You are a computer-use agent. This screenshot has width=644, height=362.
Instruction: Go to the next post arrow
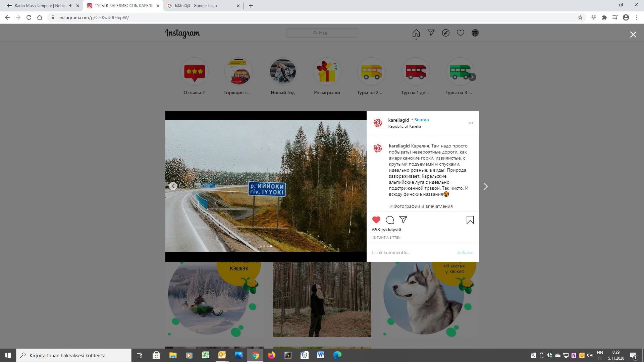[x=485, y=186]
